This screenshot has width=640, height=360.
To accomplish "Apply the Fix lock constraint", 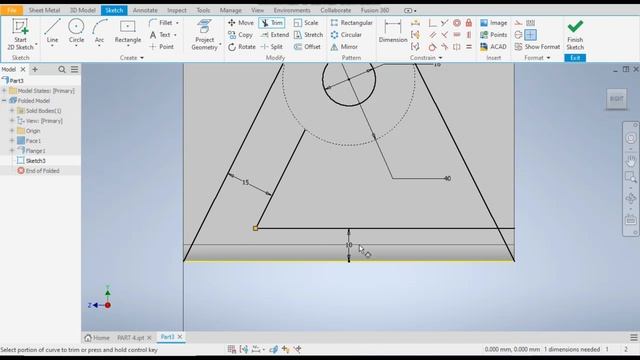I will tap(469, 23).
